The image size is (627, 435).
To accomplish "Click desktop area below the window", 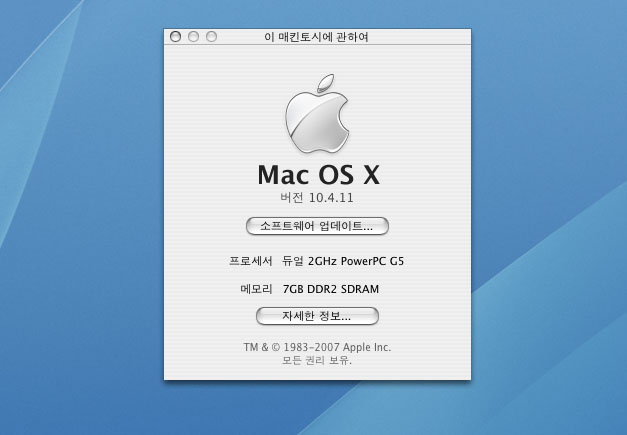I will click(317, 410).
